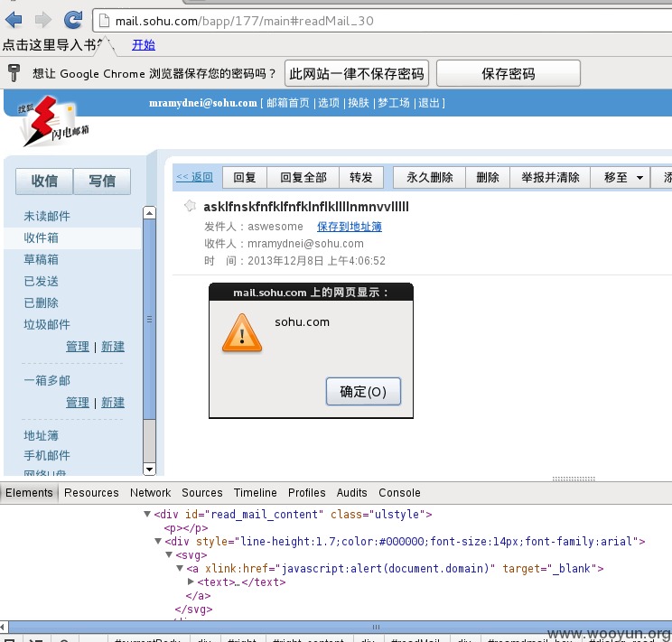This screenshot has width=672, height=642.
Task: Click the browser forward arrow
Action: [x=42, y=20]
